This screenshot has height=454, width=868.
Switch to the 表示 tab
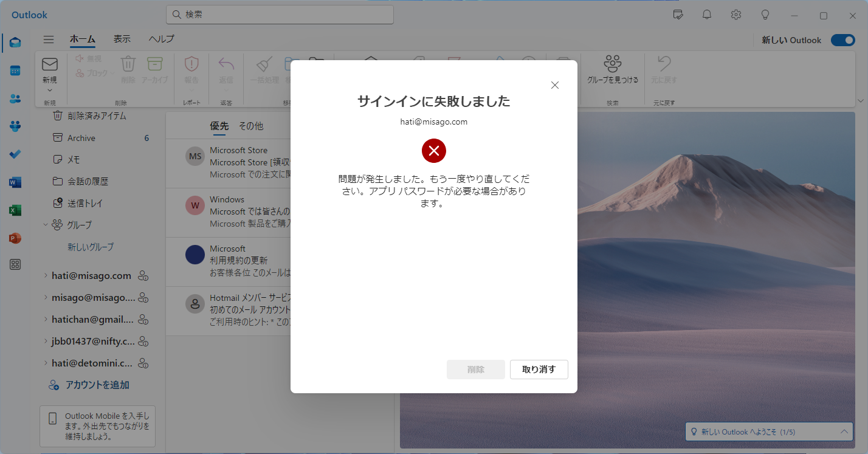click(122, 39)
